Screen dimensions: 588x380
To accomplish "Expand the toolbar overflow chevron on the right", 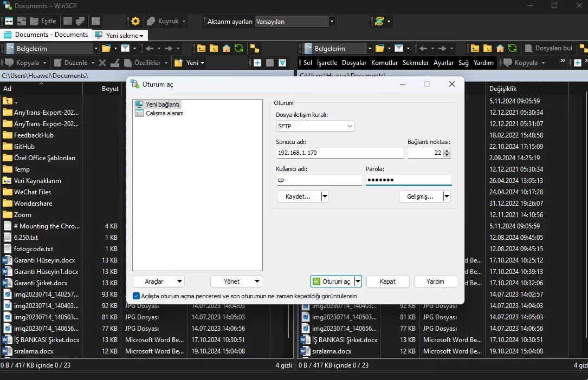I will pyautogui.click(x=563, y=61).
